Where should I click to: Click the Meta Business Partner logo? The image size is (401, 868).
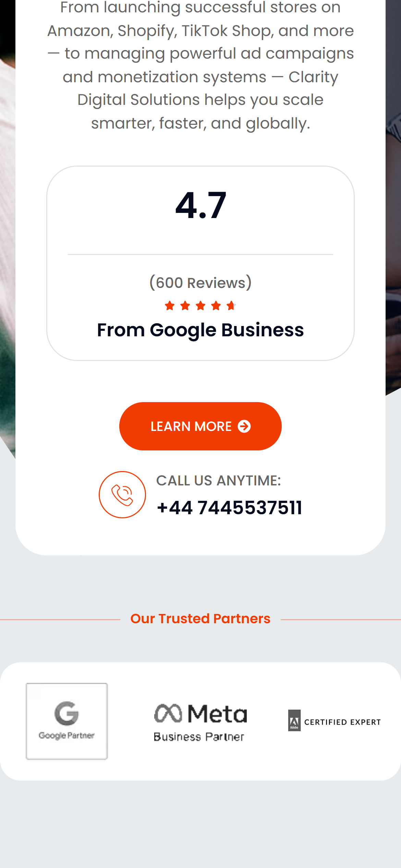pos(200,722)
